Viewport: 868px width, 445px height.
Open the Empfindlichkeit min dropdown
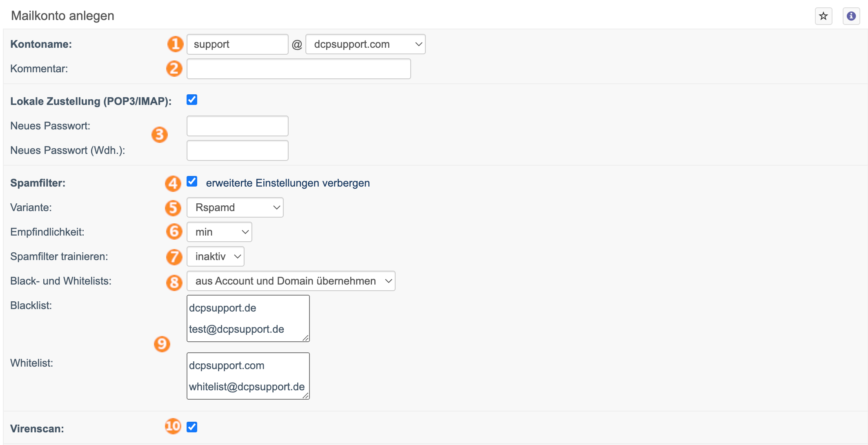(x=219, y=232)
